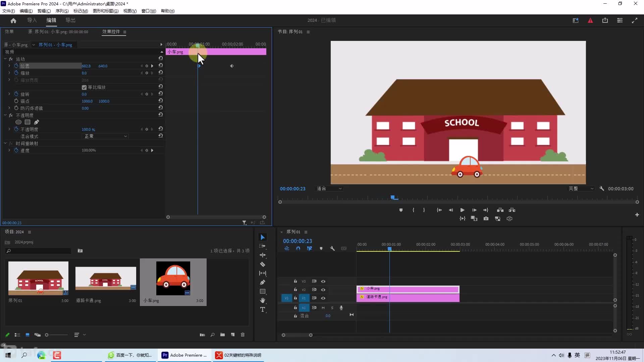Toggle snap magnet in timeline
The height and width of the screenshot is (362, 644).
point(298,249)
